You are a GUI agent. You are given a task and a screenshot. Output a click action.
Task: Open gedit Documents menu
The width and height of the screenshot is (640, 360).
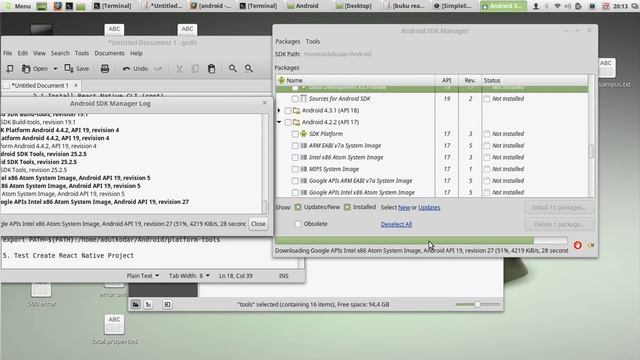tap(109, 53)
